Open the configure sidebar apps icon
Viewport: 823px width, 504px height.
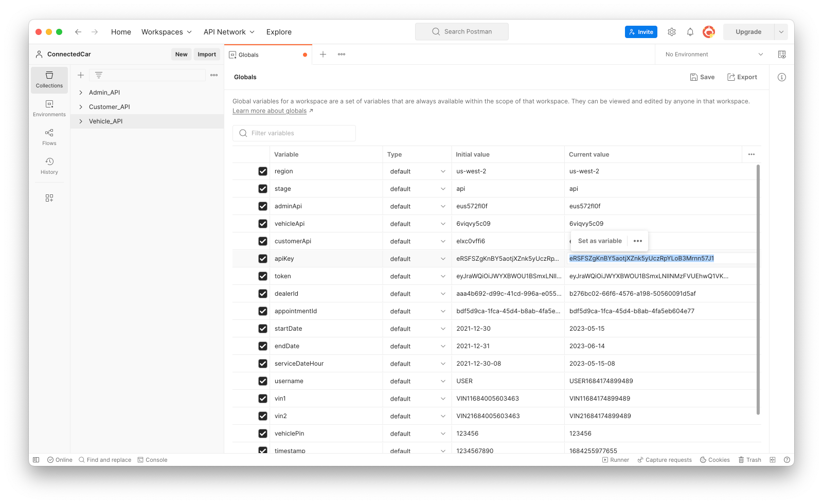click(x=49, y=198)
